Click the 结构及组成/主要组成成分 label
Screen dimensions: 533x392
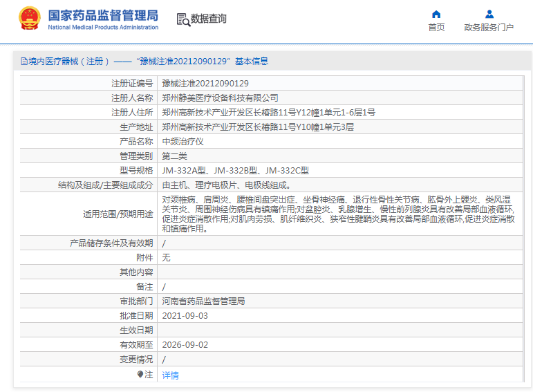pyautogui.click(x=105, y=185)
